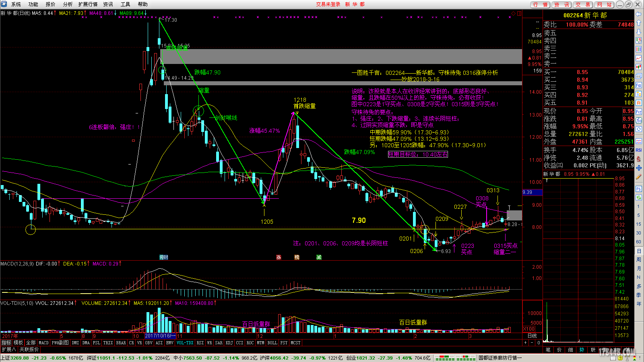Switch to 30-minute period in right toolbar

pyautogui.click(x=639, y=233)
